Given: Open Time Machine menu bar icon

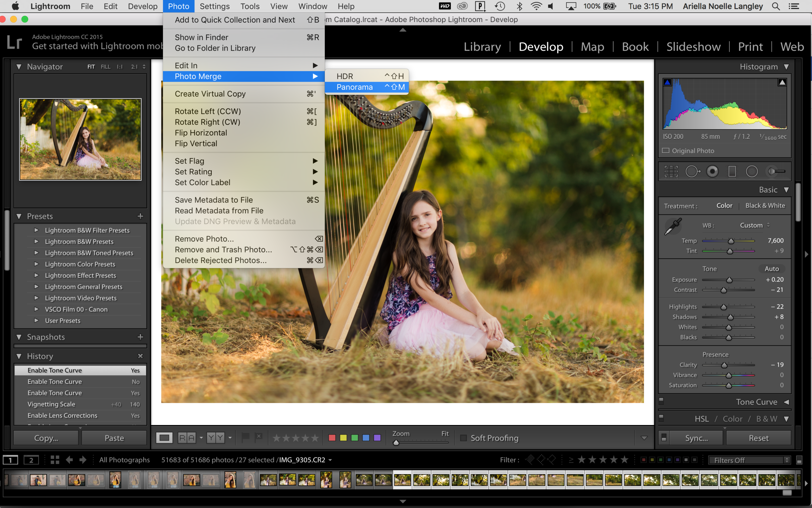Looking at the screenshot, I should pyautogui.click(x=500, y=6).
